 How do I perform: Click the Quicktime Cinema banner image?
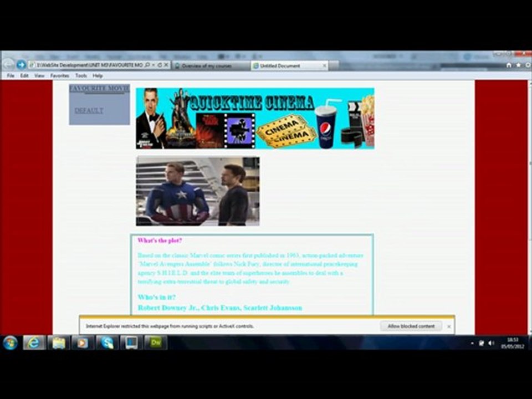click(255, 119)
